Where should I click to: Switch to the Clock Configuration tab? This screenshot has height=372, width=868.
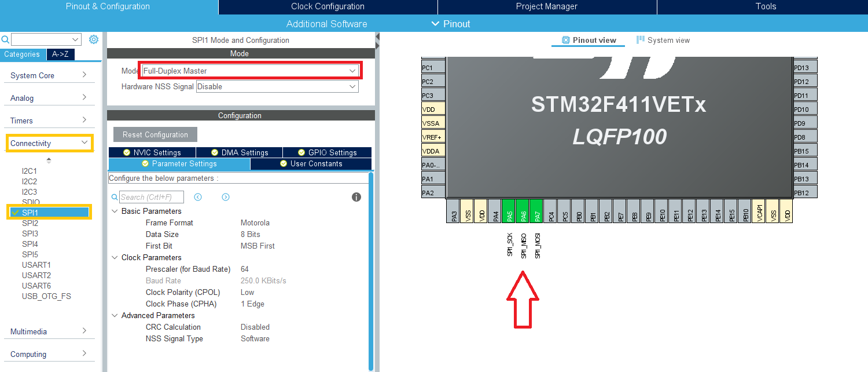pos(327,6)
